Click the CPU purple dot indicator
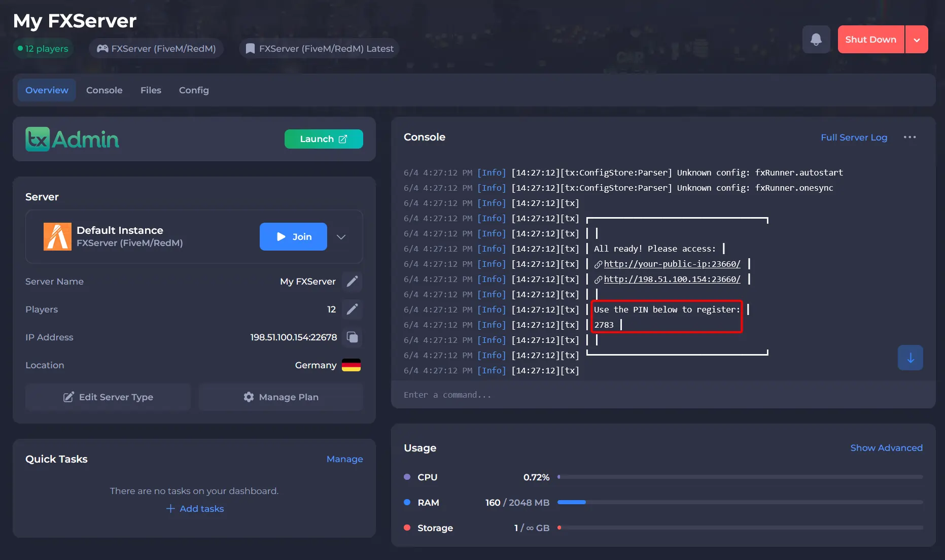 tap(407, 477)
